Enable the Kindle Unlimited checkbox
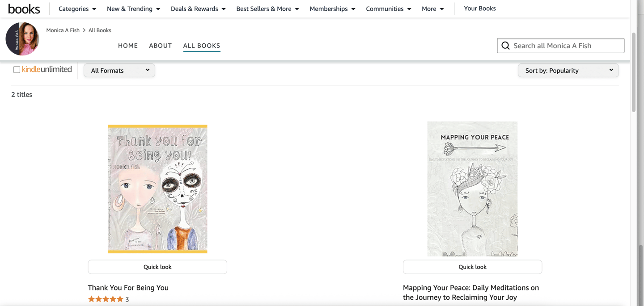This screenshot has height=306, width=644. pyautogui.click(x=17, y=70)
